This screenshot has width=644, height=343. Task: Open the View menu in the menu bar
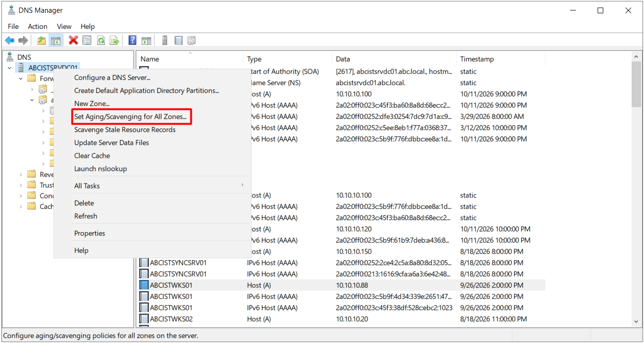(x=64, y=27)
